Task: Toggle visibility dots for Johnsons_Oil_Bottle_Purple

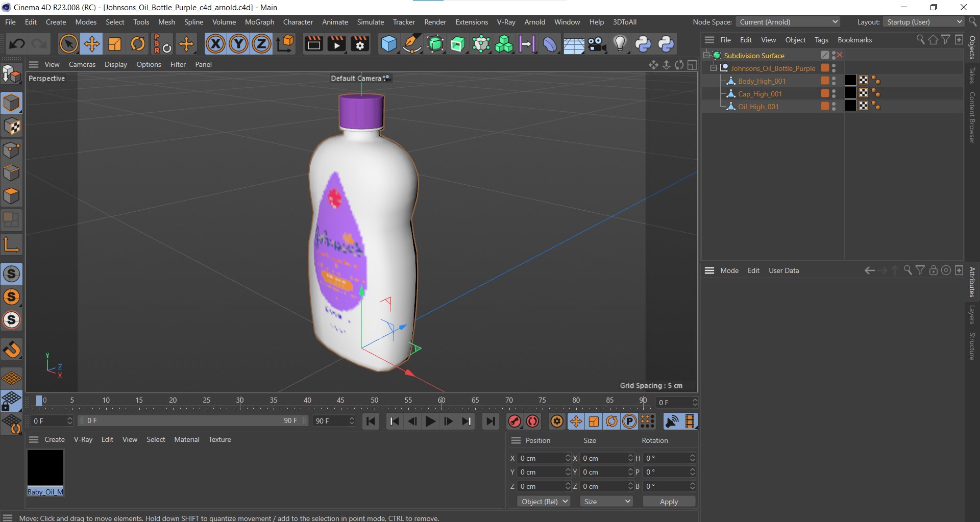Action: [x=834, y=68]
